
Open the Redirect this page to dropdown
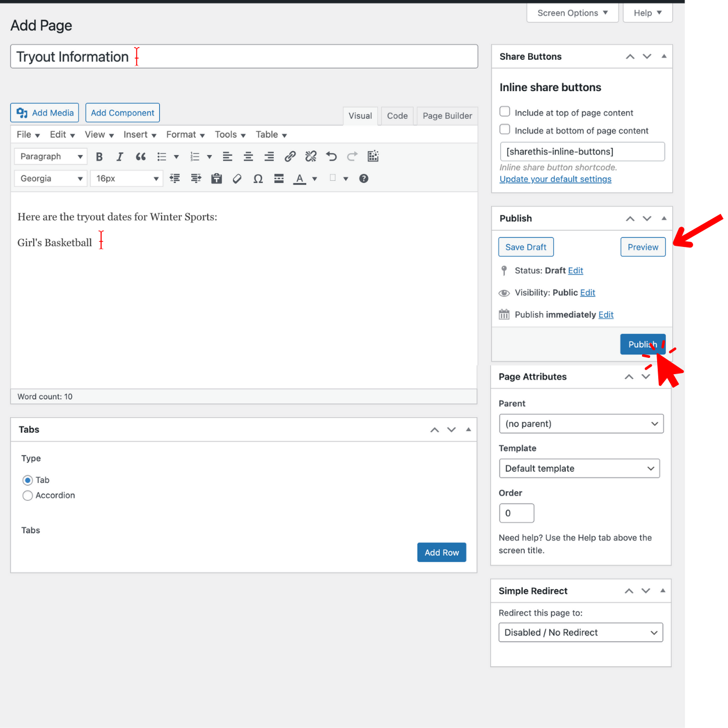click(580, 633)
